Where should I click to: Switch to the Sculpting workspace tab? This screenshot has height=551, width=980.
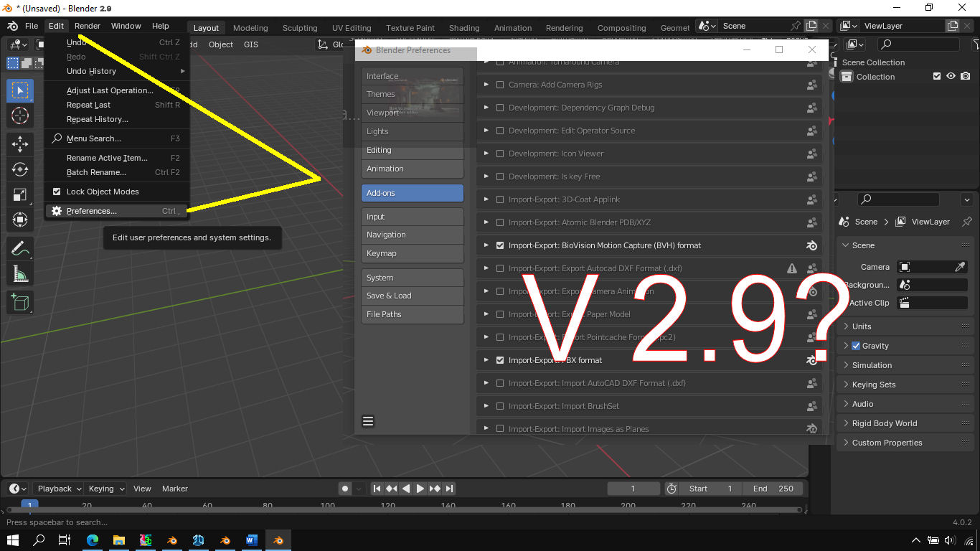pyautogui.click(x=300, y=28)
